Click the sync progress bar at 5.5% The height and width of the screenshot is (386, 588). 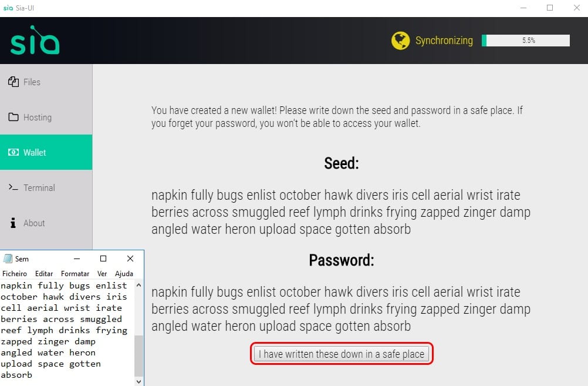coord(526,41)
